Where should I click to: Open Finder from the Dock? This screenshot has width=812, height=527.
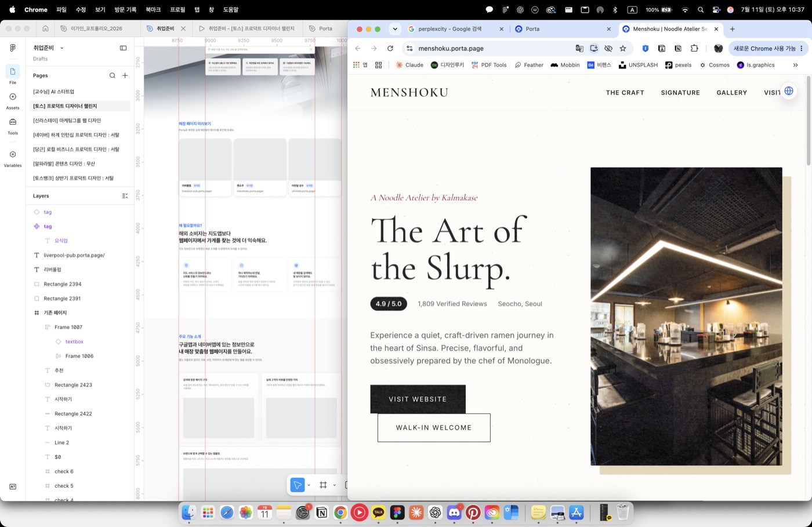point(188,513)
